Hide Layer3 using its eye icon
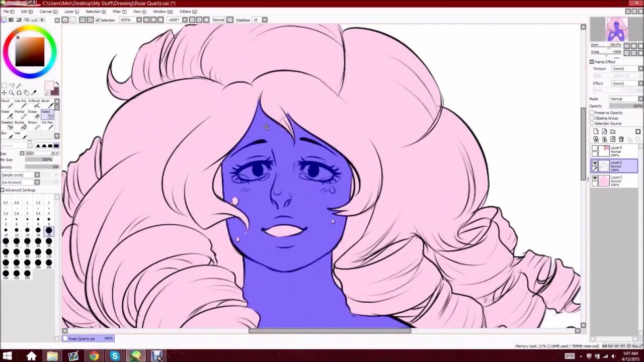The height and width of the screenshot is (362, 644). [595, 178]
